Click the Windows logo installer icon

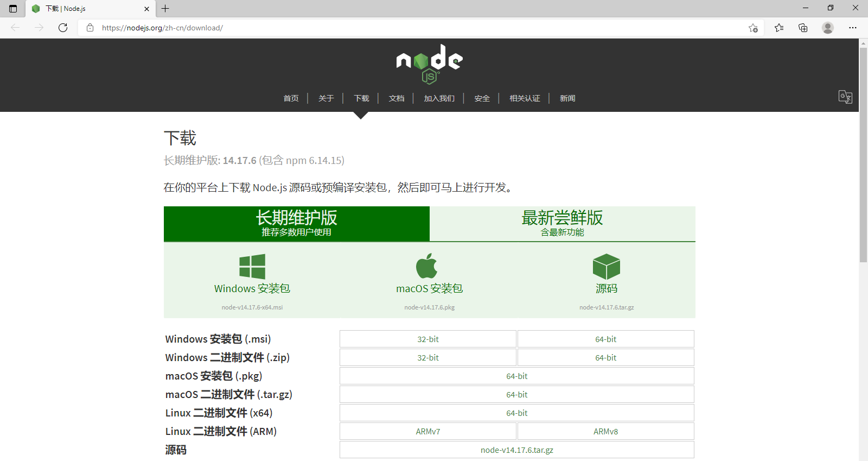[252, 267]
